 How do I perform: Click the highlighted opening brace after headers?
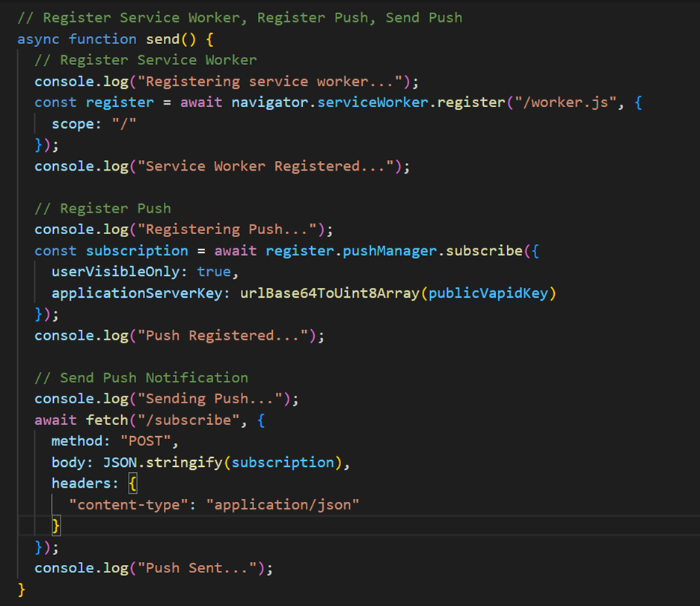coord(132,483)
